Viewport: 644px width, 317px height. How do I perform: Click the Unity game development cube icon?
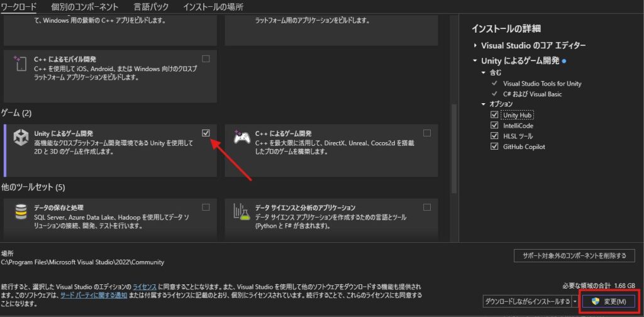(x=20, y=138)
